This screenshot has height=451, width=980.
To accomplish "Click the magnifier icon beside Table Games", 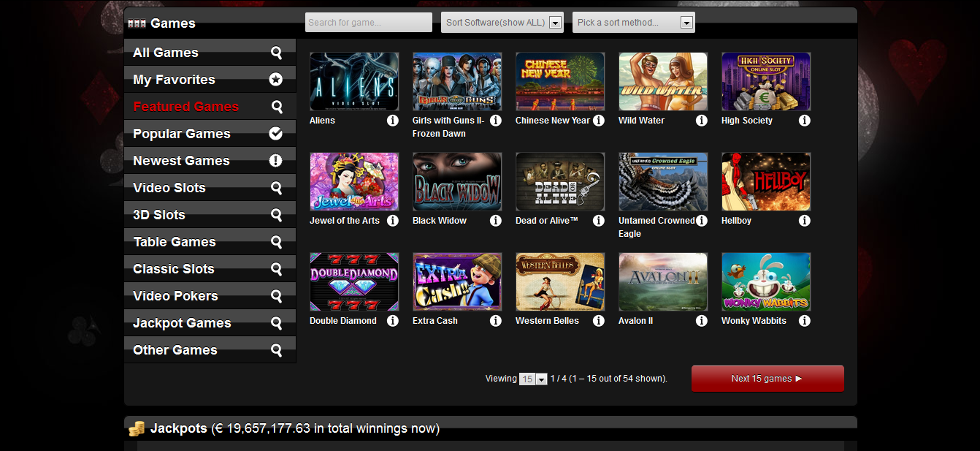I will coord(276,242).
